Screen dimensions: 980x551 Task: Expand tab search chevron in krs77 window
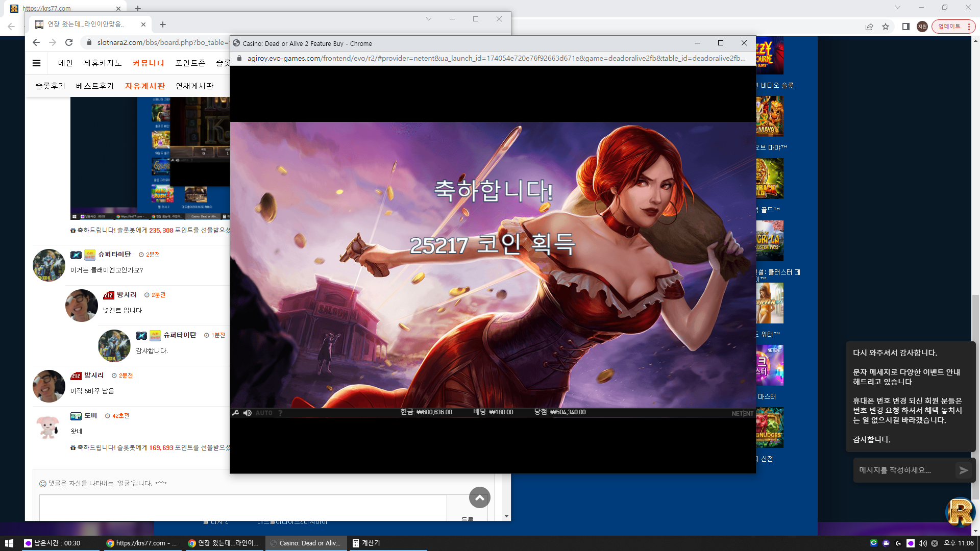tap(898, 7)
